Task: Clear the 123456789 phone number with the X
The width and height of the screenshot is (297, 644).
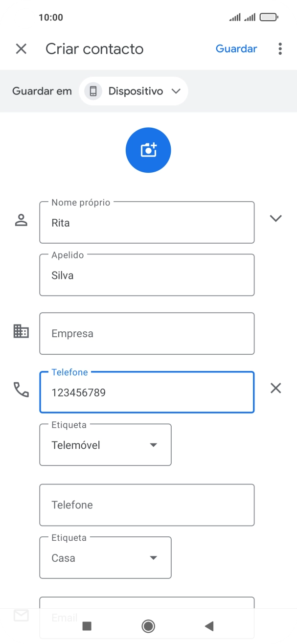Action: (275, 388)
